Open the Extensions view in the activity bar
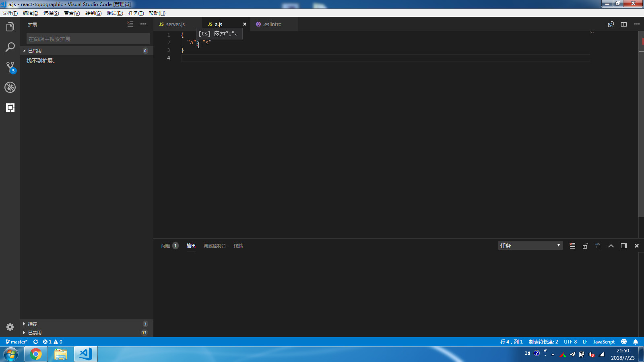 click(x=10, y=108)
